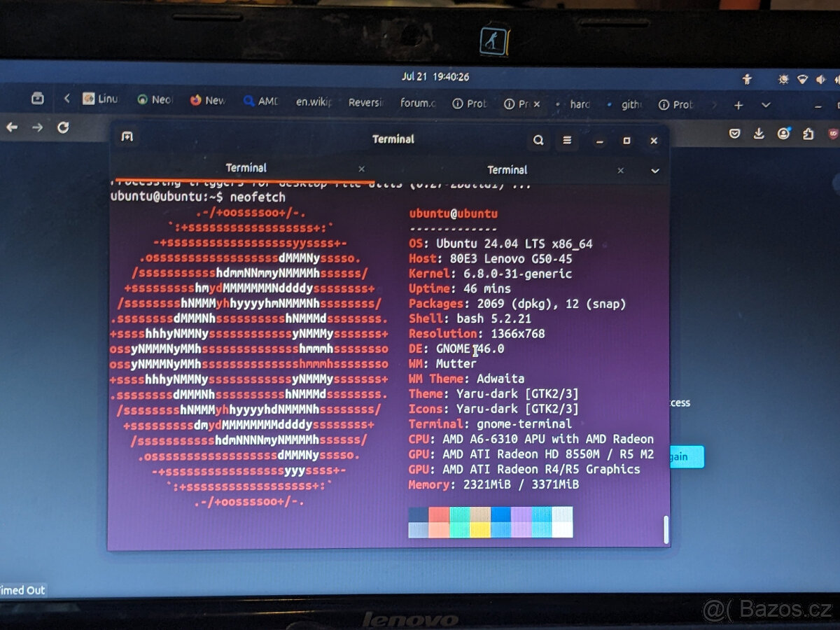
Task: Click the 'CPU: AMD A6-6310 APU' line
Action: point(531,439)
